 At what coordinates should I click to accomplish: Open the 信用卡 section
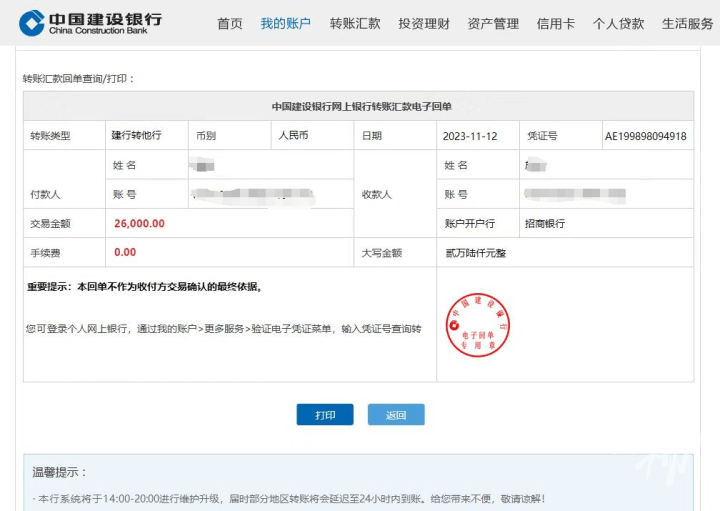pyautogui.click(x=555, y=23)
